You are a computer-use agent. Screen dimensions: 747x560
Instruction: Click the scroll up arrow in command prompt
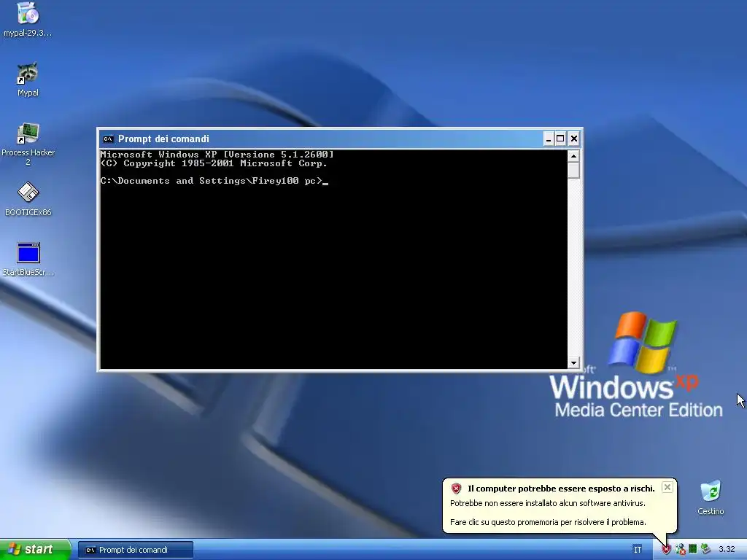[x=573, y=156]
